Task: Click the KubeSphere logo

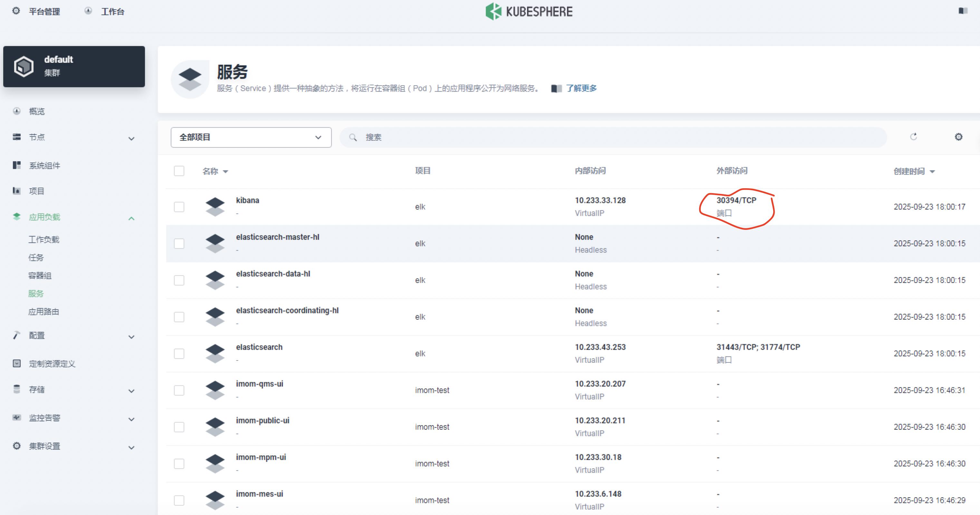Action: pos(529,11)
